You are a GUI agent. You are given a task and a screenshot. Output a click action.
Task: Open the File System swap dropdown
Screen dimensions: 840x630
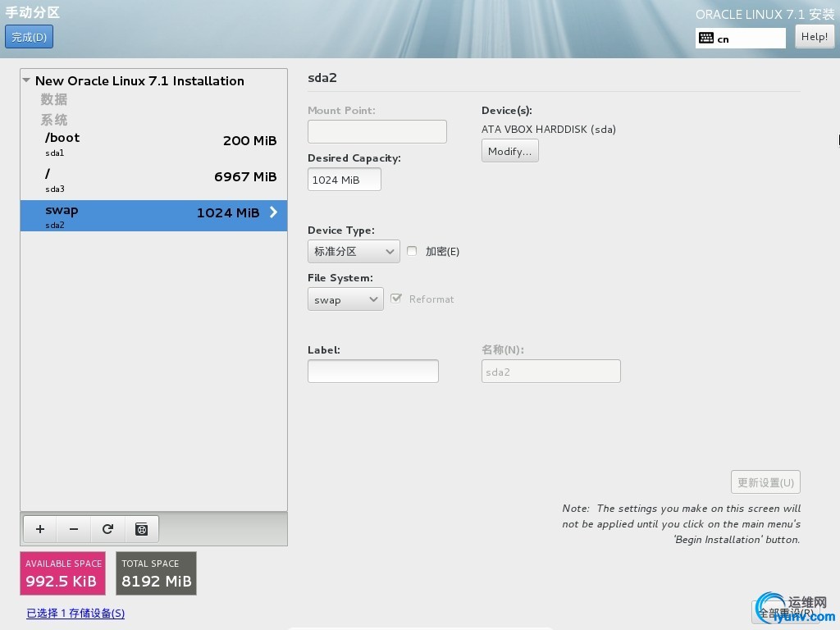coord(345,299)
